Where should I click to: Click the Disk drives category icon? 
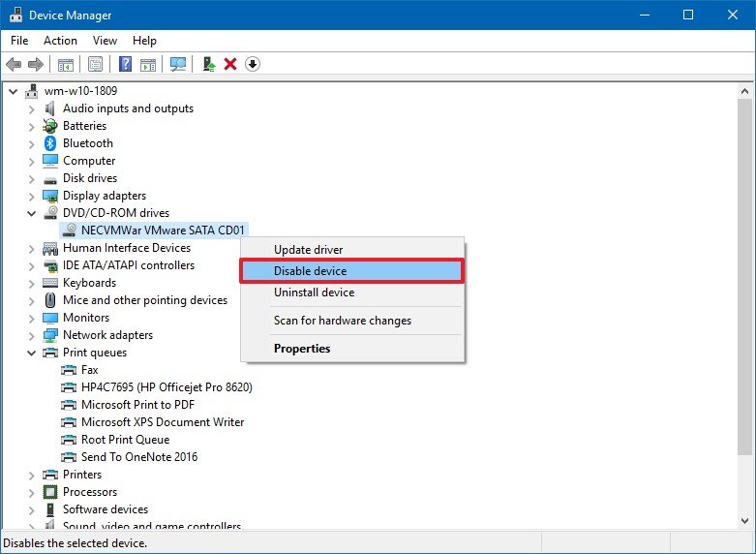[50, 180]
